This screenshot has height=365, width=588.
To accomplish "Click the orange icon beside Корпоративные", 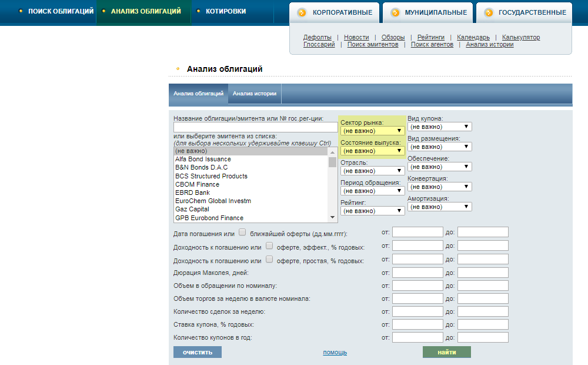I will click(x=302, y=12).
